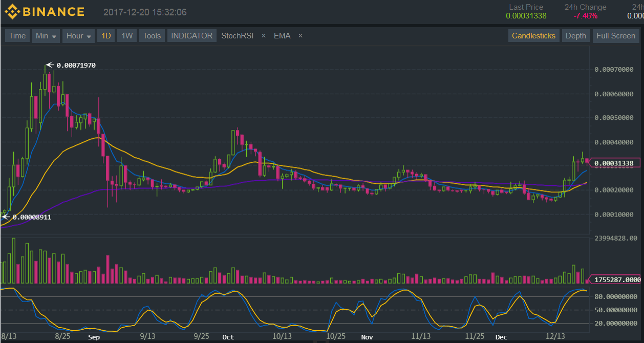Image resolution: width=644 pixels, height=343 pixels.
Task: Click the 0.00070000 price axis label
Action: point(614,69)
